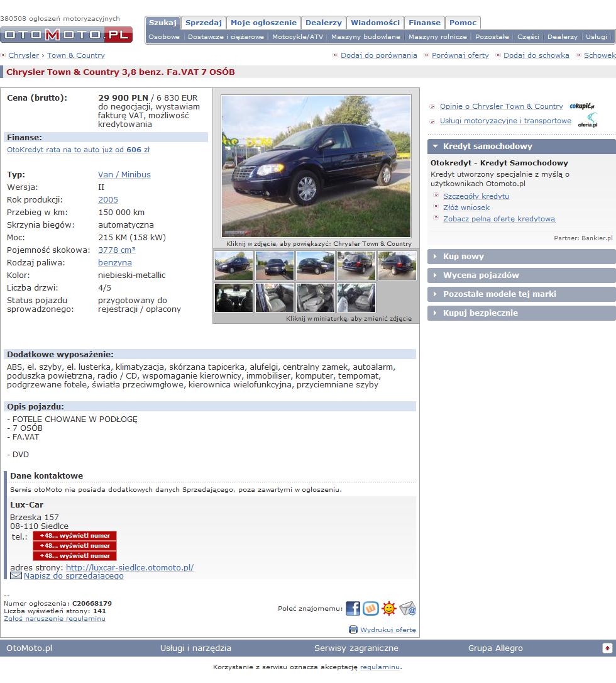Click Zgłoś naruszenie regulaminu
The height and width of the screenshot is (683, 616).
[x=55, y=618]
